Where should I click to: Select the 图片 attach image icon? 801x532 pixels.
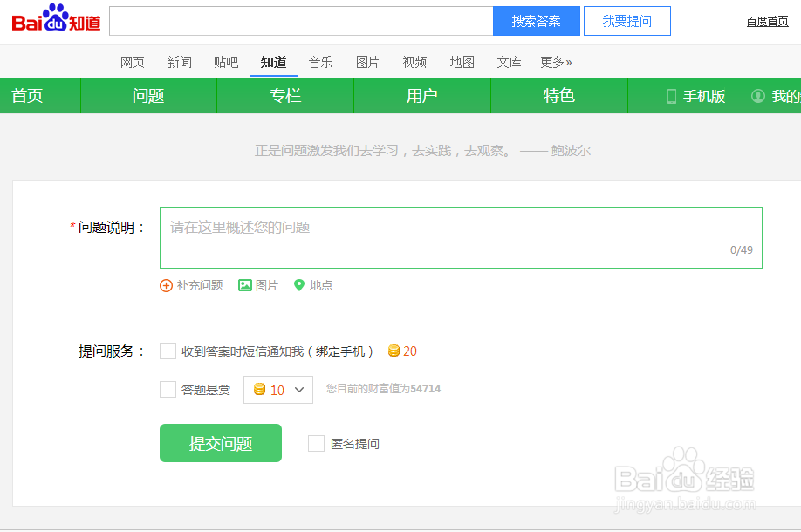(x=246, y=285)
